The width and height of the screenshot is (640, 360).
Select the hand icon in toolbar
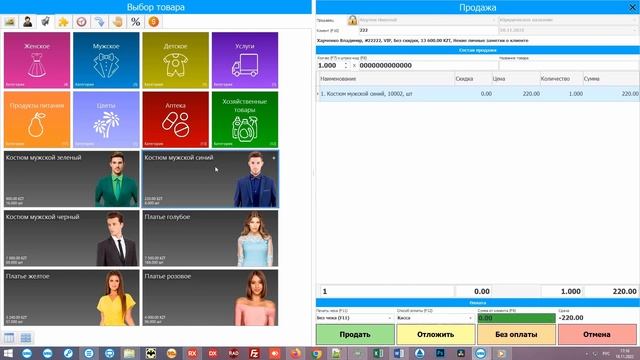[118, 22]
